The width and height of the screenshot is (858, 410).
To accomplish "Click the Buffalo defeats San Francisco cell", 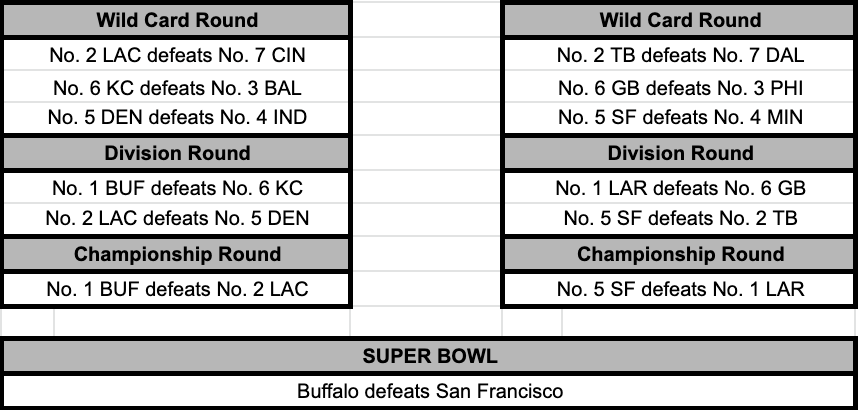I will tap(429, 391).
